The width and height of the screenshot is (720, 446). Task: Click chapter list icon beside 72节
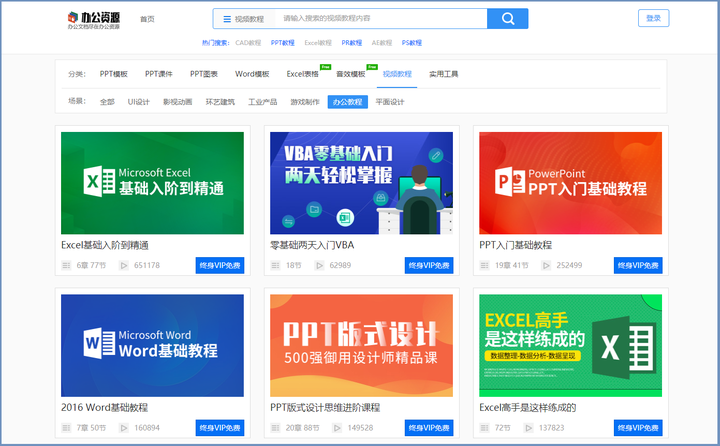[484, 428]
